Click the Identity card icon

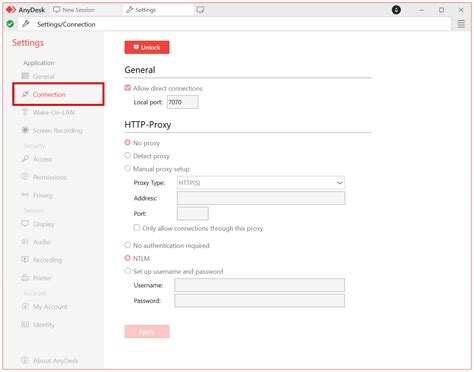tap(25, 324)
